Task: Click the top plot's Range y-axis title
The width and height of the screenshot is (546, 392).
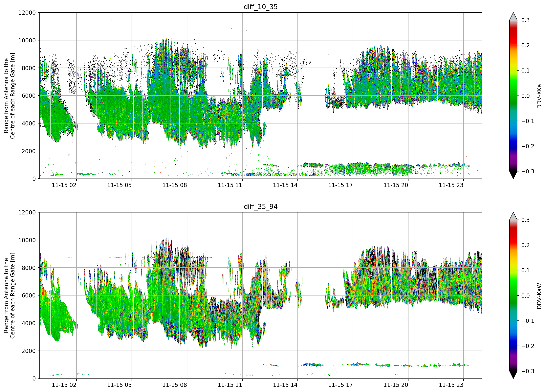Action: coord(9,96)
